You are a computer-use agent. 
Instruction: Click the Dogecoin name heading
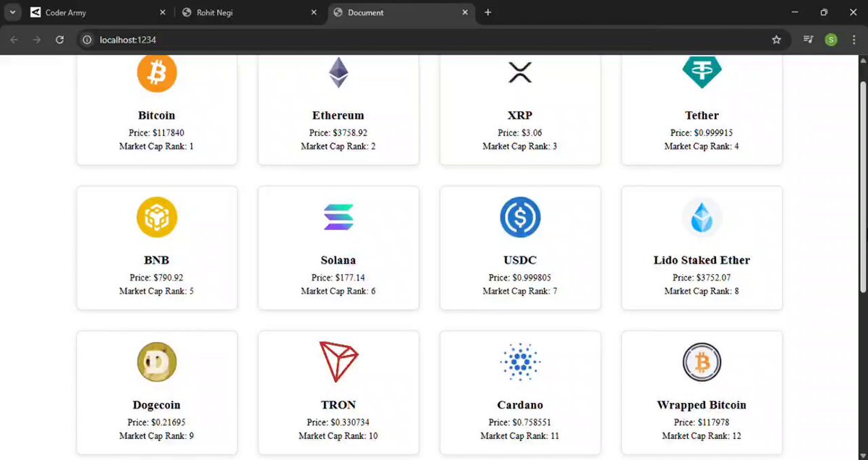pyautogui.click(x=157, y=405)
